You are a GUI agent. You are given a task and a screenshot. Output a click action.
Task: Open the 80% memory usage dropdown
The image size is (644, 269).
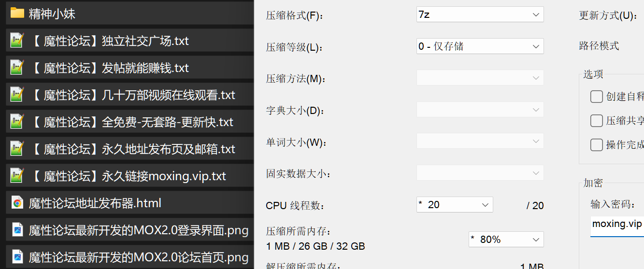pyautogui.click(x=506, y=240)
